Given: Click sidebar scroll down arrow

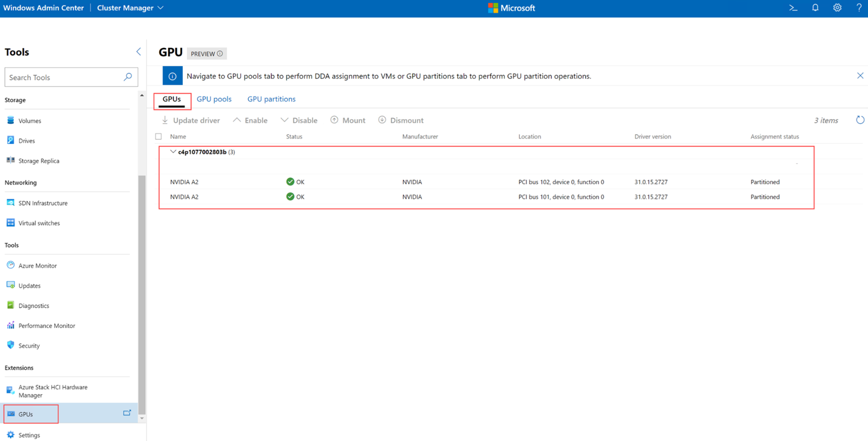Looking at the screenshot, I should coord(142,418).
